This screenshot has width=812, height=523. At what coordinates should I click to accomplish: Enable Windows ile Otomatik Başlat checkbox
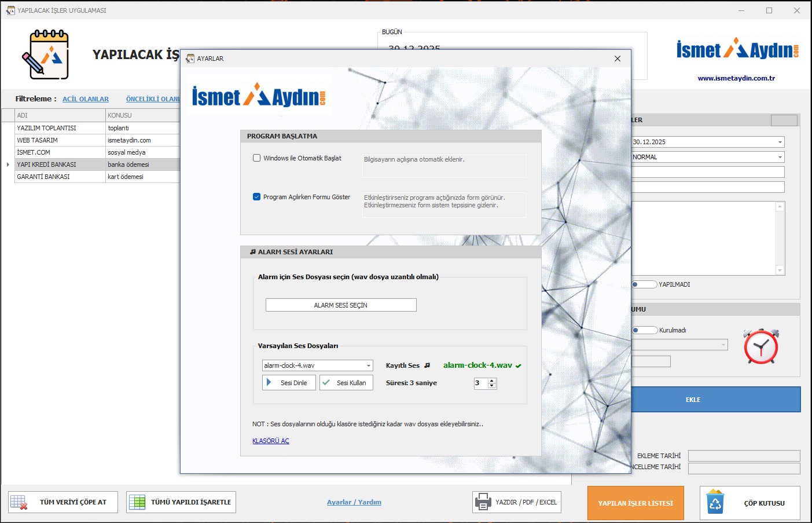[257, 158]
